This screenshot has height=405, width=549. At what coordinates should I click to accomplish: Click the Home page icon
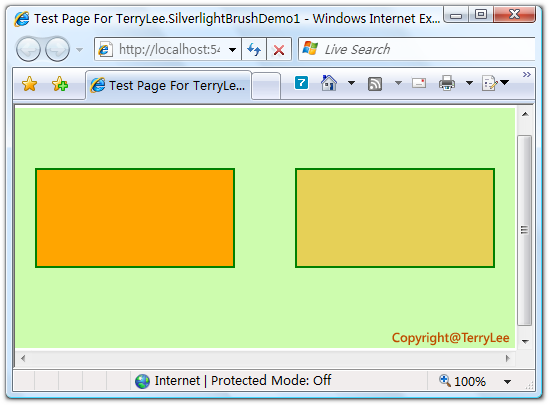(x=329, y=83)
